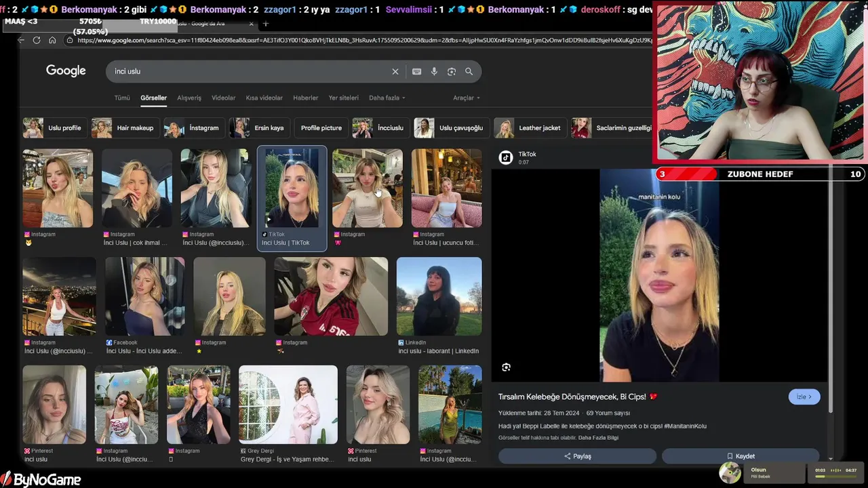The image size is (868, 488).
Task: Open the Daha Fazla Bilgi link
Action: tap(598, 438)
